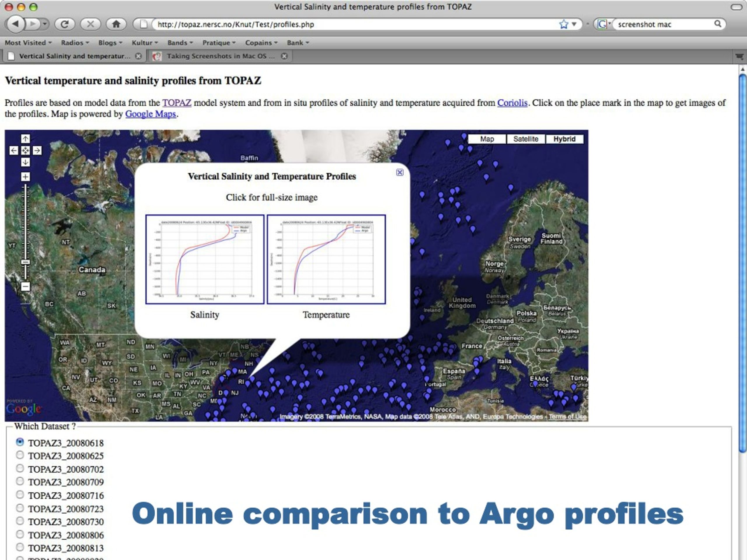Switch map view to Hybrid
The width and height of the screenshot is (747, 560).
564,139
